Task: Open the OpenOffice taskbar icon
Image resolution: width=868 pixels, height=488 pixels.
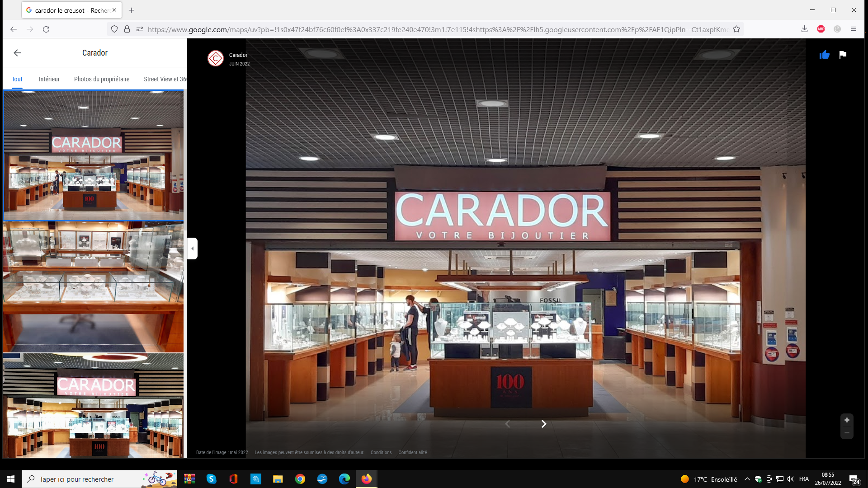Action: click(x=322, y=479)
